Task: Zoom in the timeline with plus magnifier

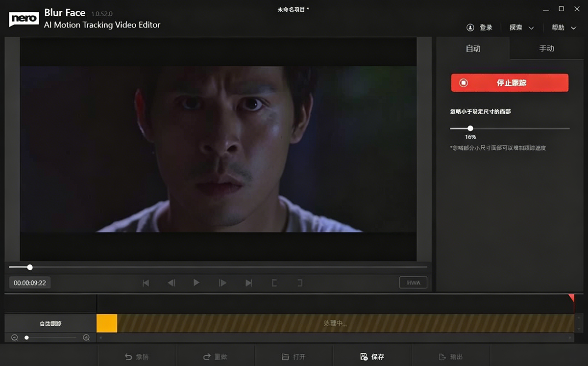Action: [x=86, y=338]
